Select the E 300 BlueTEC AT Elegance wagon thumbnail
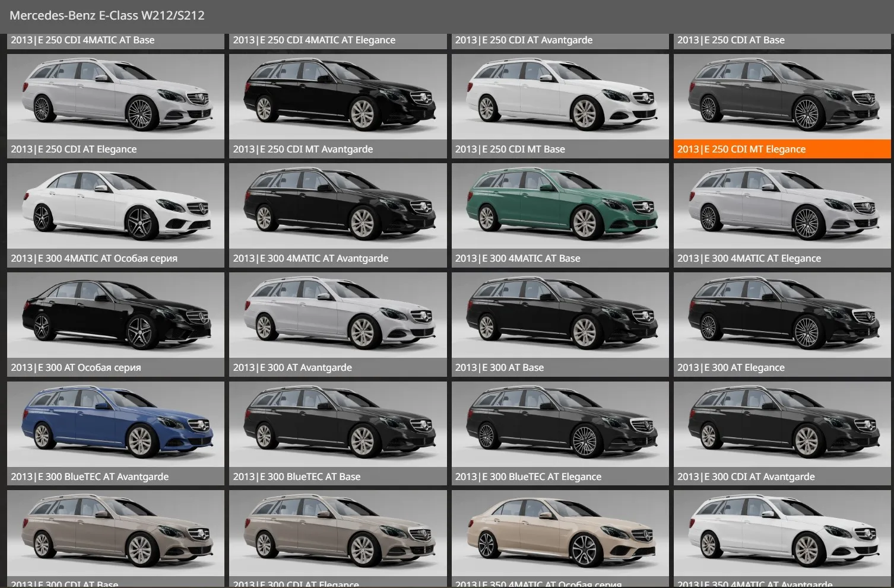Screen dimensions: 894x588 560,424
